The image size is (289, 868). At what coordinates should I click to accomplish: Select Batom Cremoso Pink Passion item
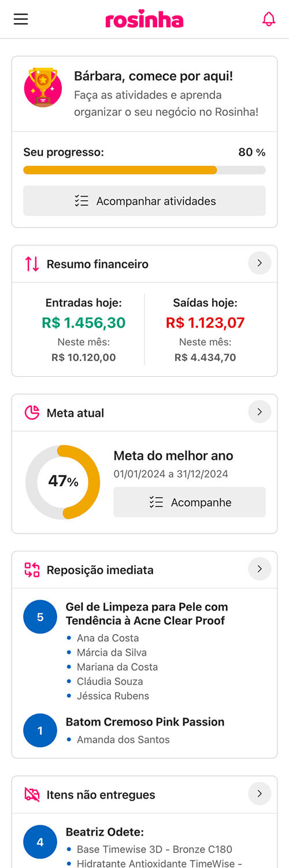click(x=145, y=722)
